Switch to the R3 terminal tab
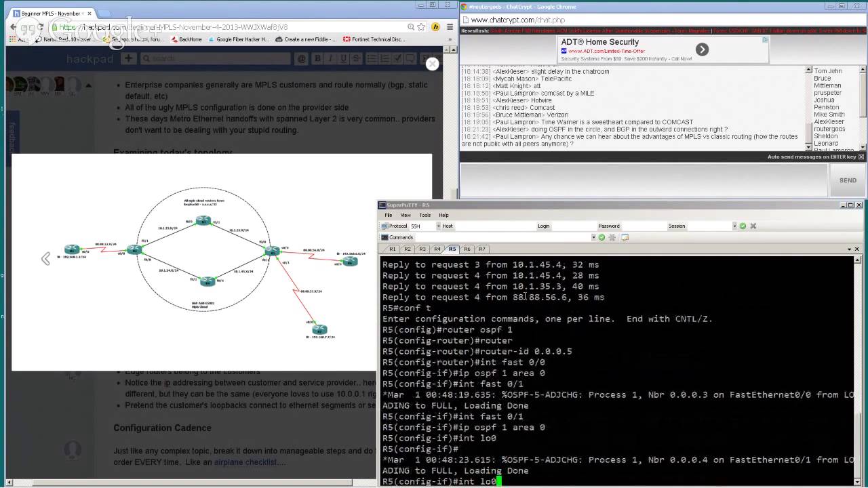The height and width of the screenshot is (488, 868). point(422,249)
